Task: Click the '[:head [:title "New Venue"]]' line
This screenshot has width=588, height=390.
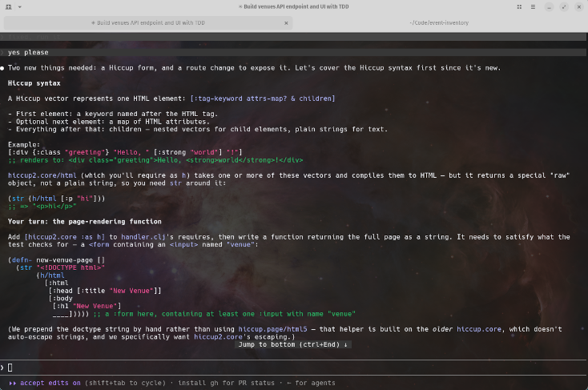Action: [105, 291]
